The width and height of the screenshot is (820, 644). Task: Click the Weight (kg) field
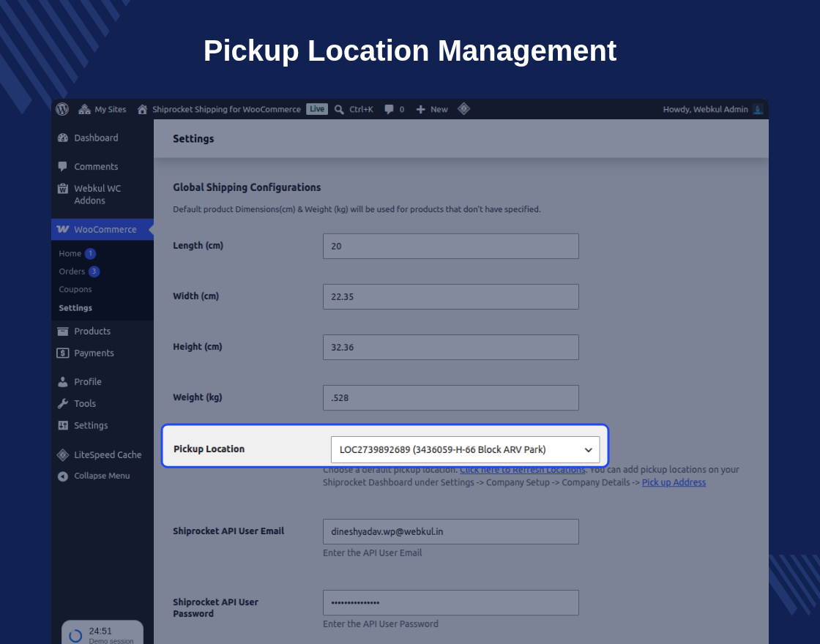click(451, 398)
